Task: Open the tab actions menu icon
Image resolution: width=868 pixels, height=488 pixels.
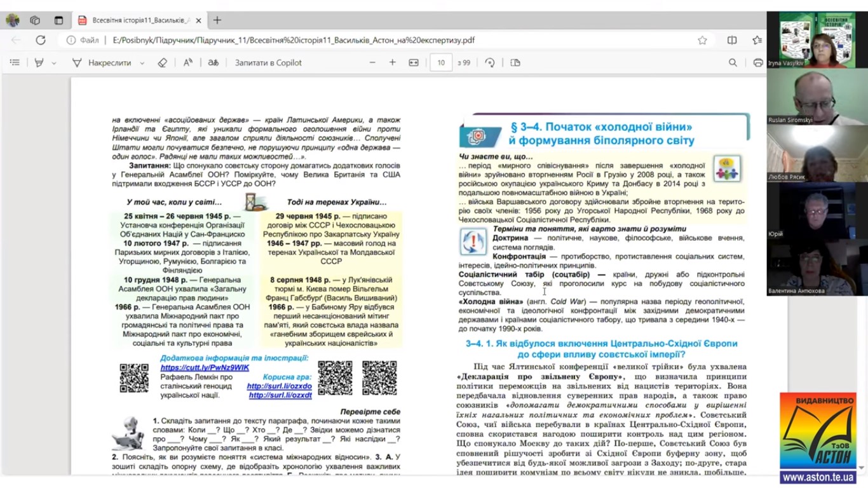Action: (58, 20)
